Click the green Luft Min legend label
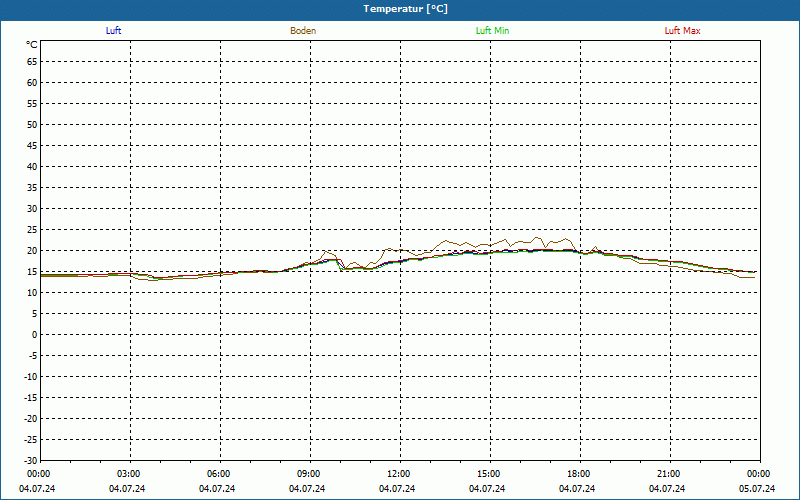This screenshot has width=800, height=500. tap(492, 31)
